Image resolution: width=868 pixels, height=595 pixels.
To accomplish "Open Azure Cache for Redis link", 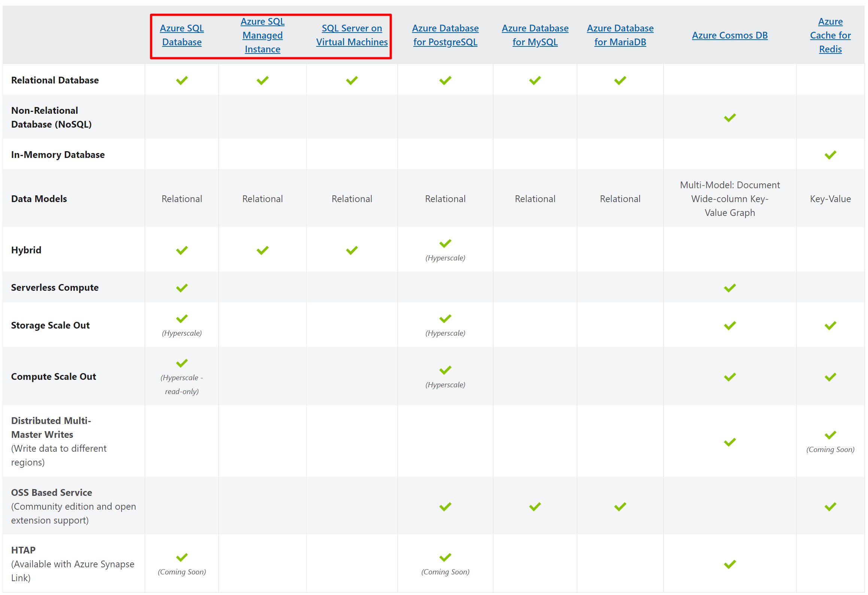I will click(x=830, y=35).
